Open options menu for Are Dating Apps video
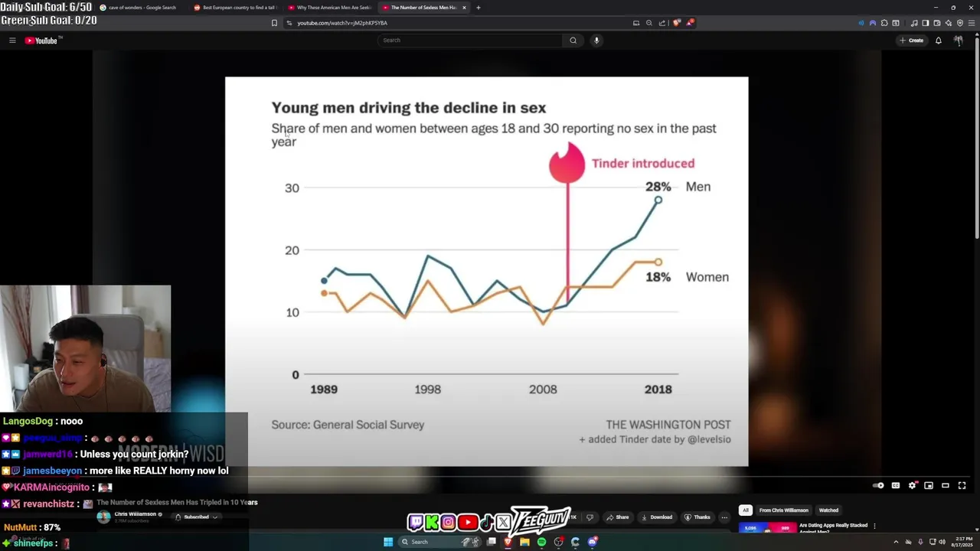Viewport: 980px width, 551px height. click(x=874, y=526)
